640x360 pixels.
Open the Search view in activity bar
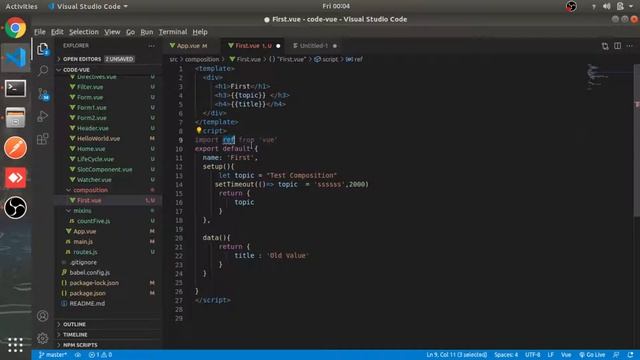click(43, 71)
